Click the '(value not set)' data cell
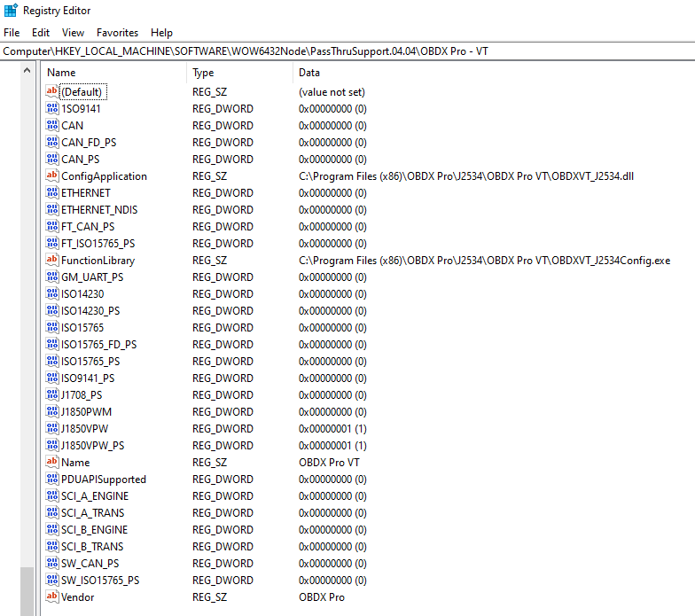 332,92
